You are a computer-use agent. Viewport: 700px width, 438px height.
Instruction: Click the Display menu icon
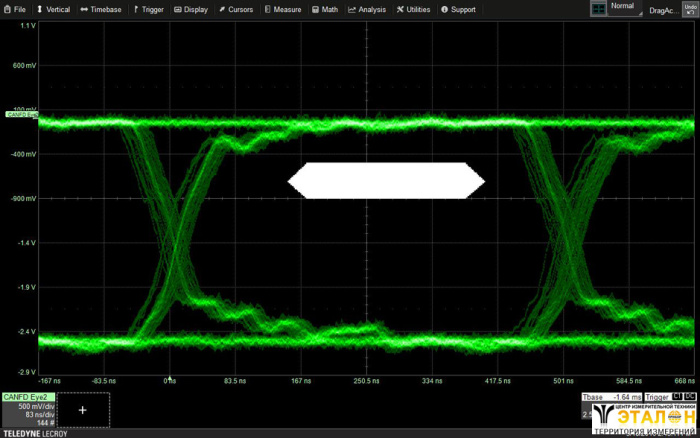(178, 9)
